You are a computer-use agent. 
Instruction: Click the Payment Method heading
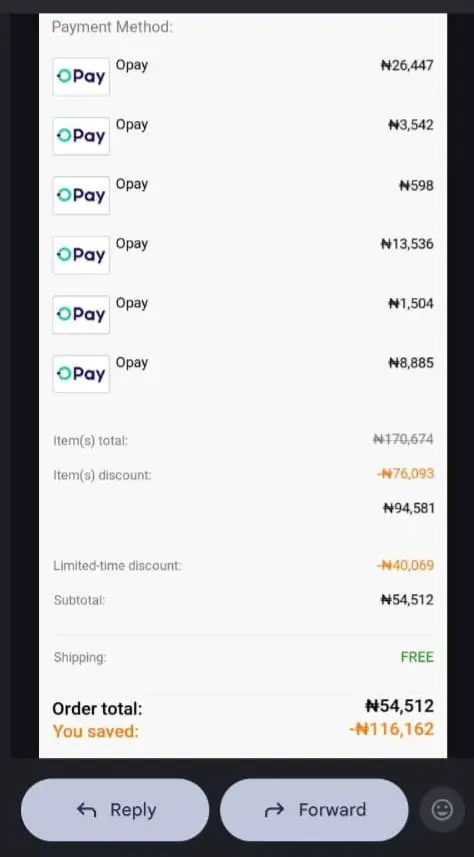point(112,27)
